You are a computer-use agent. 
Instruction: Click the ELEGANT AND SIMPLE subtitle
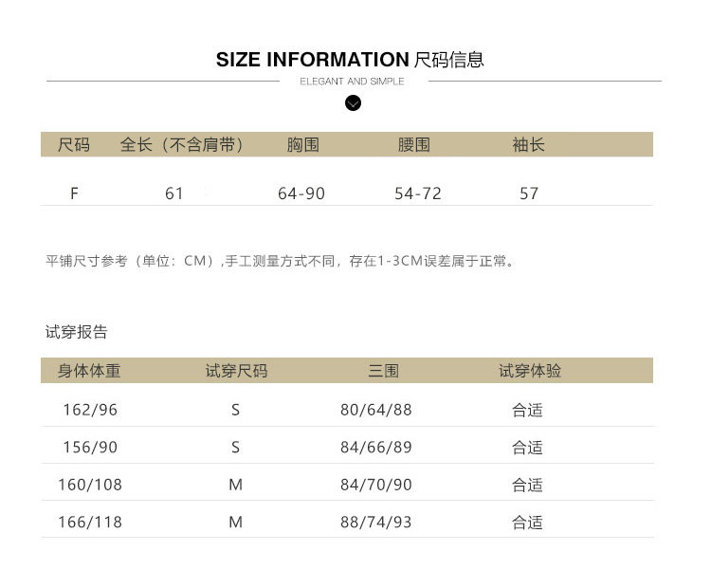pos(352,82)
